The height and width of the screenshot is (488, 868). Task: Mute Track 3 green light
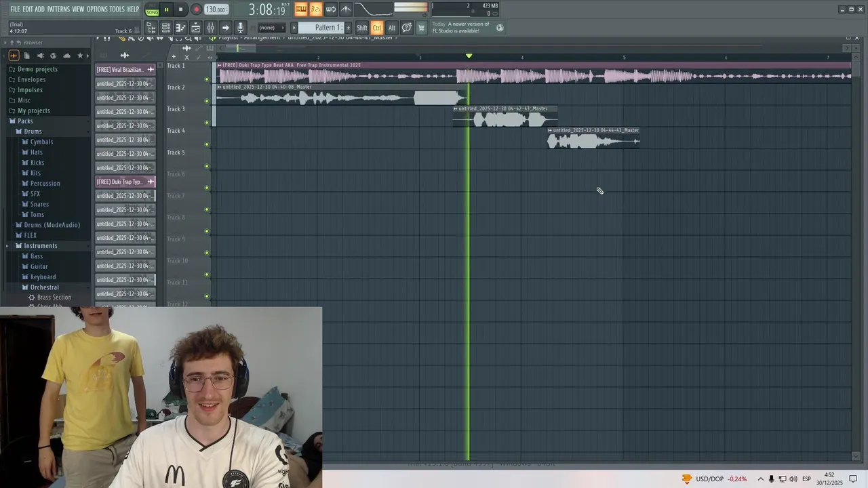(x=207, y=123)
